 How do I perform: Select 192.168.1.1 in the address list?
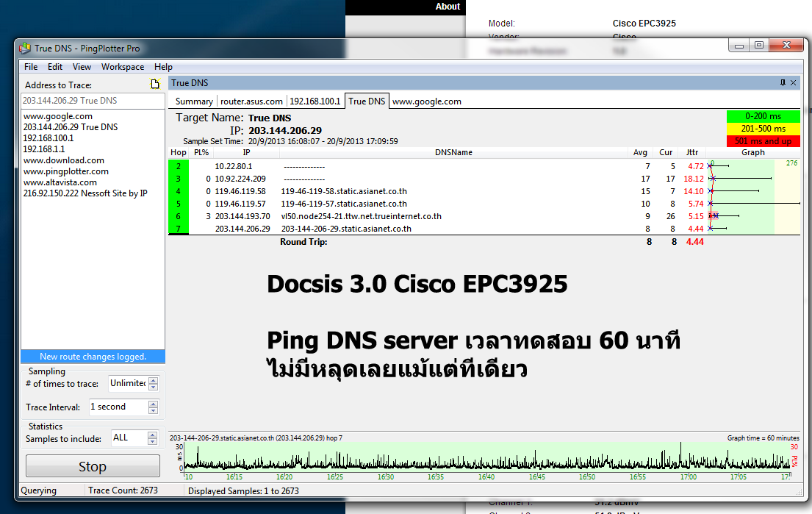click(44, 149)
